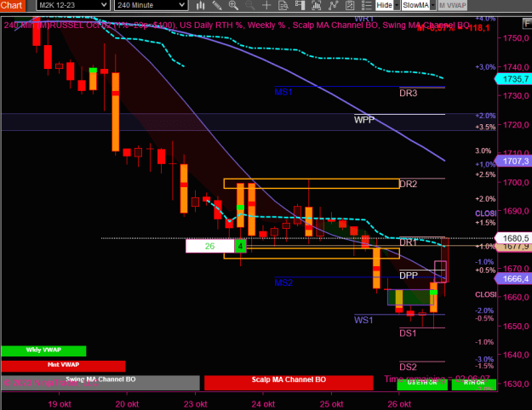The height and width of the screenshot is (410, 532).
Task: Click the 1750,0 price axis label
Action: (x=516, y=38)
